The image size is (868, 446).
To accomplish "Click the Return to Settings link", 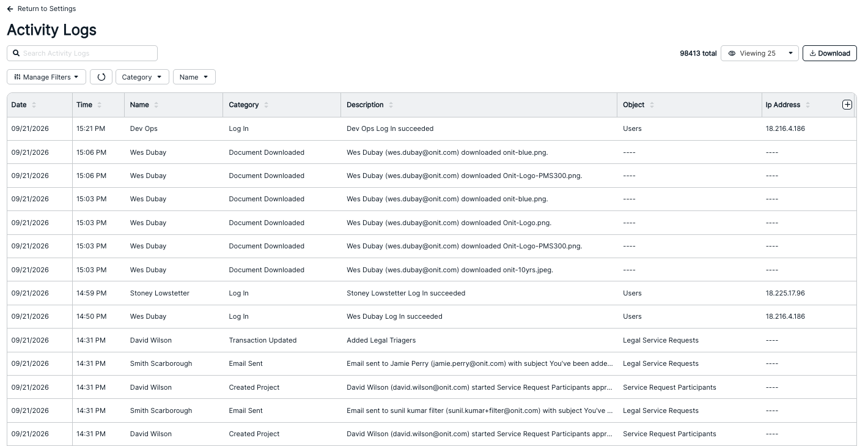I will coord(46,9).
